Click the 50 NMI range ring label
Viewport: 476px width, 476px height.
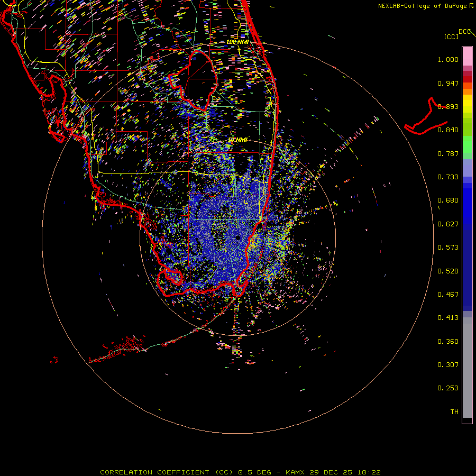pyautogui.click(x=237, y=140)
